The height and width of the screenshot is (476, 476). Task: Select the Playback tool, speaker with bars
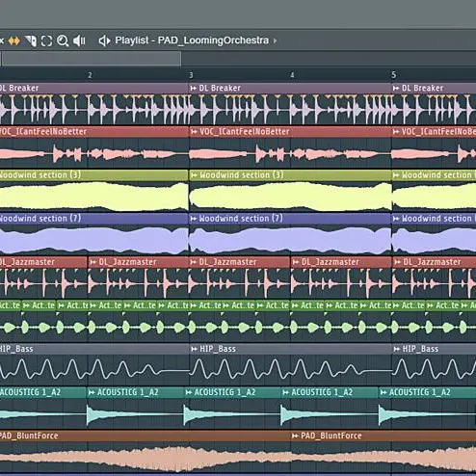click(x=79, y=40)
